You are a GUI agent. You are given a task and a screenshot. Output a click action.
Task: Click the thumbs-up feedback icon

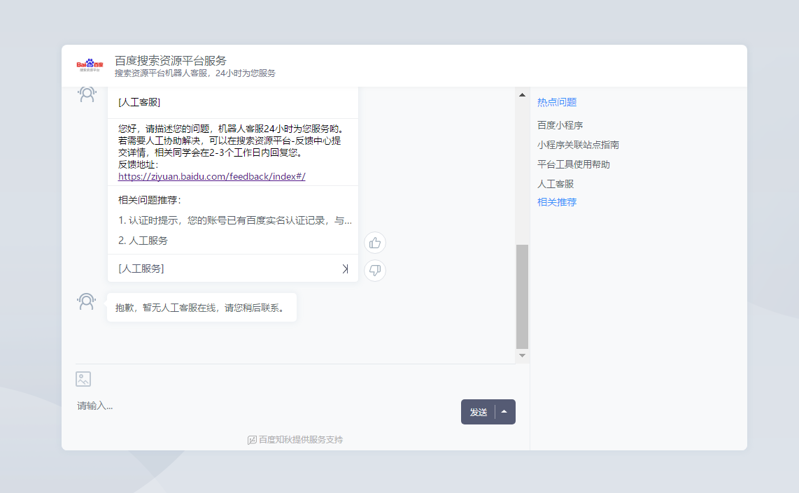pyautogui.click(x=375, y=243)
